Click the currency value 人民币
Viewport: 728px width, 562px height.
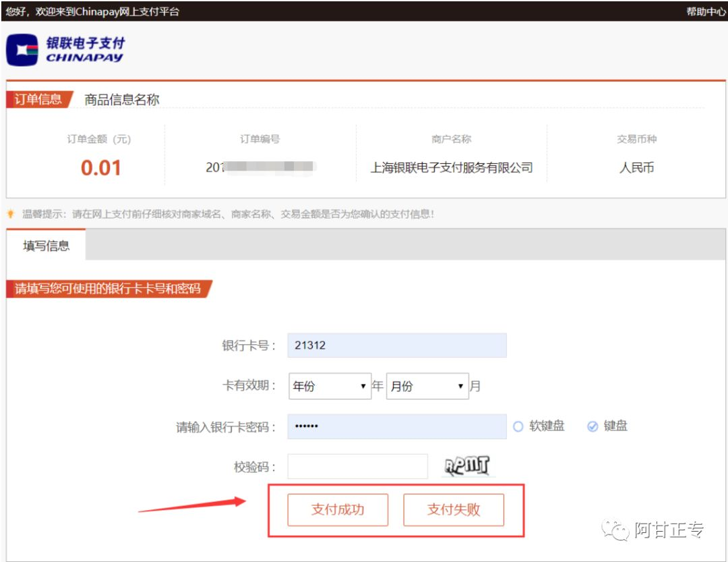(x=636, y=167)
